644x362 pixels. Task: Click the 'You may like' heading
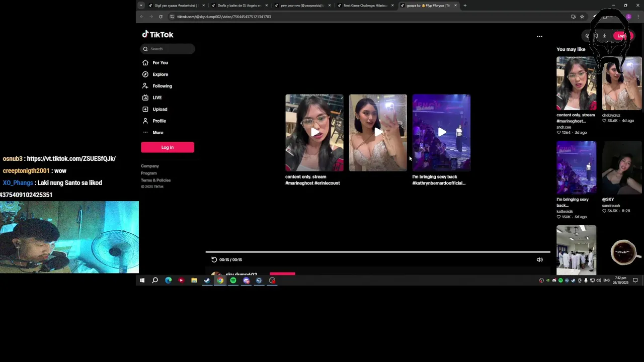tap(571, 49)
